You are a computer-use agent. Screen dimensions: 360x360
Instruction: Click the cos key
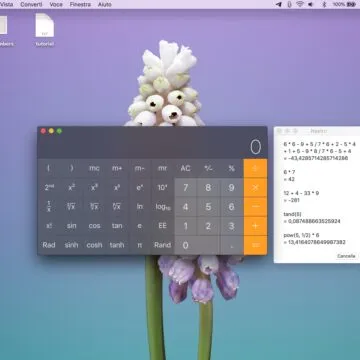[x=94, y=226]
